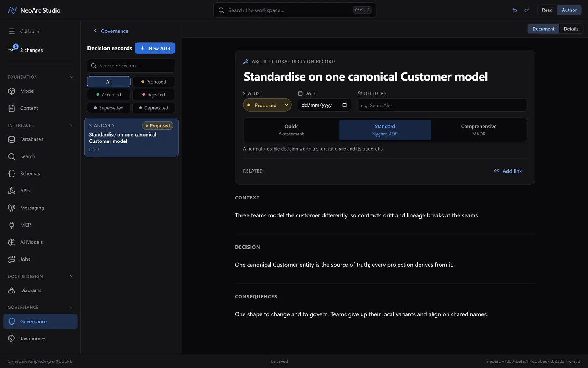Open the Model cube icon
The image size is (588, 368).
12,91
